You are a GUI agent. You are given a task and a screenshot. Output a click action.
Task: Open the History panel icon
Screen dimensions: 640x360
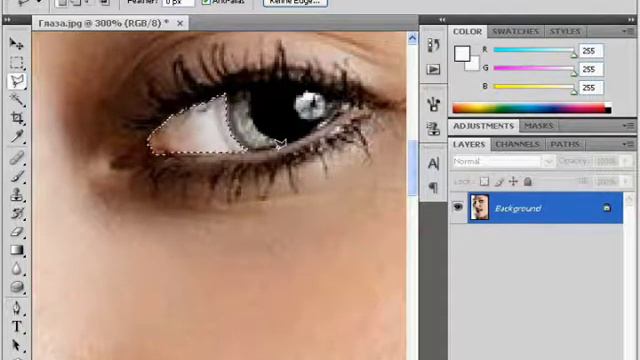[x=433, y=45]
